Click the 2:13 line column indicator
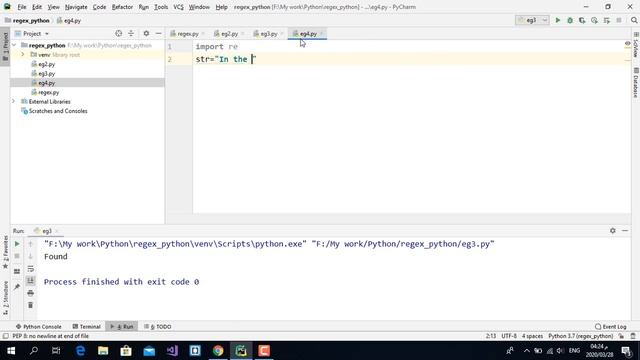The image size is (640, 360). pos(491,336)
